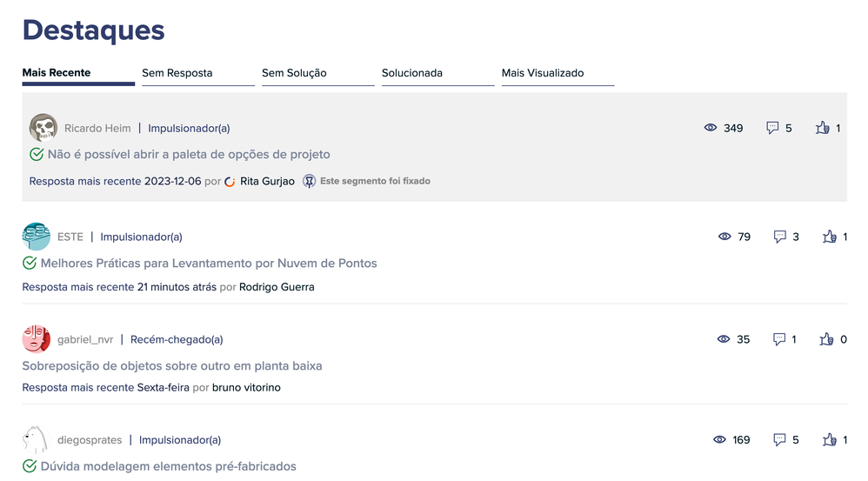The width and height of the screenshot is (868, 481).
Task: Open 'Sobreposição de objetos sobre outro em planta baixa'
Action: (172, 366)
